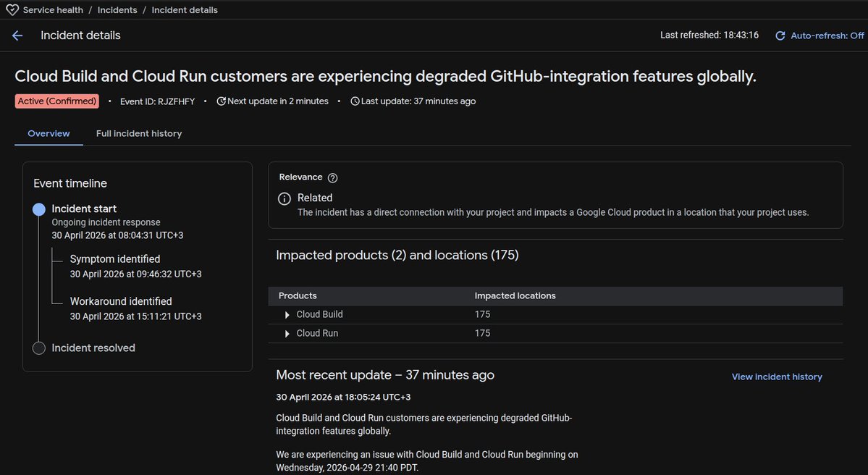
Task: Click the Active (Confirmed) status badge
Action: click(x=57, y=101)
